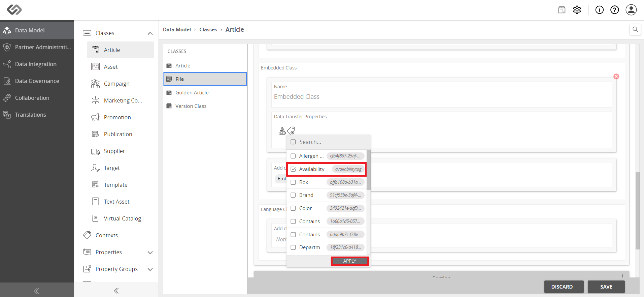644x297 pixels.
Task: Click the Asset image icon
Action: click(96, 67)
